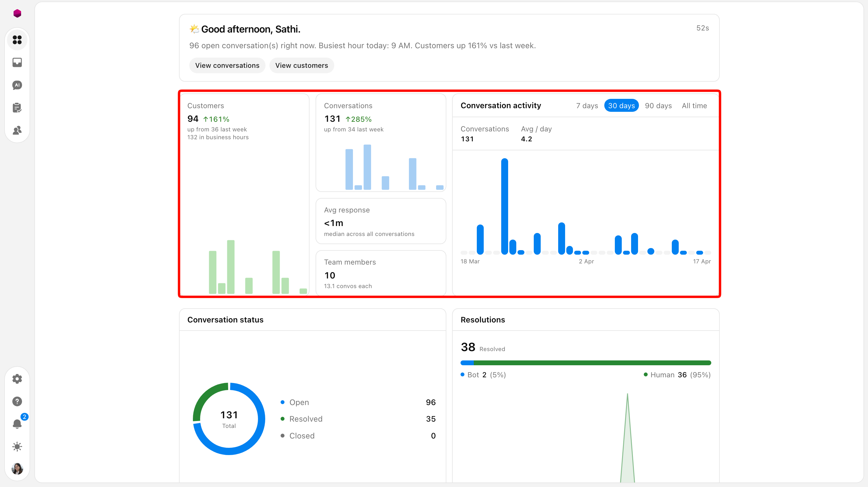The height and width of the screenshot is (487, 868).
Task: Open the AI chat bubble icon
Action: coord(17,85)
